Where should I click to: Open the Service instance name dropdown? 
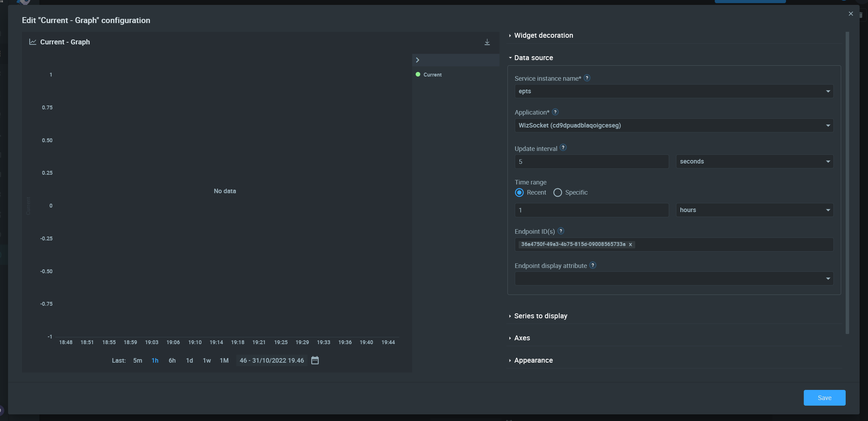click(674, 91)
